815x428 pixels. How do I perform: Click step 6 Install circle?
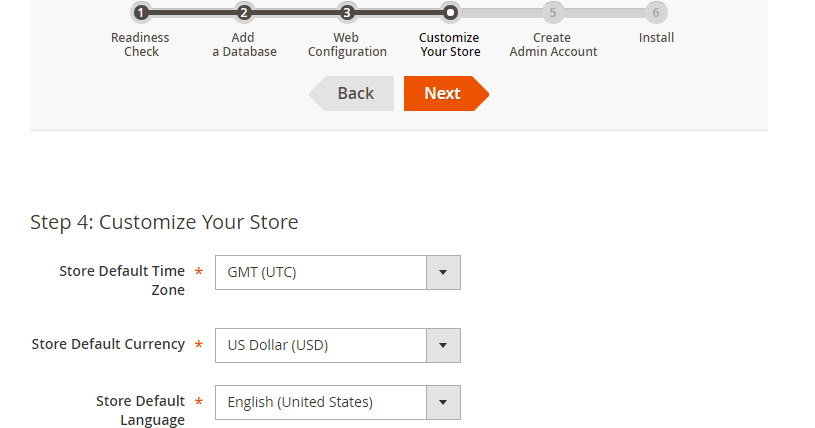[x=656, y=13]
